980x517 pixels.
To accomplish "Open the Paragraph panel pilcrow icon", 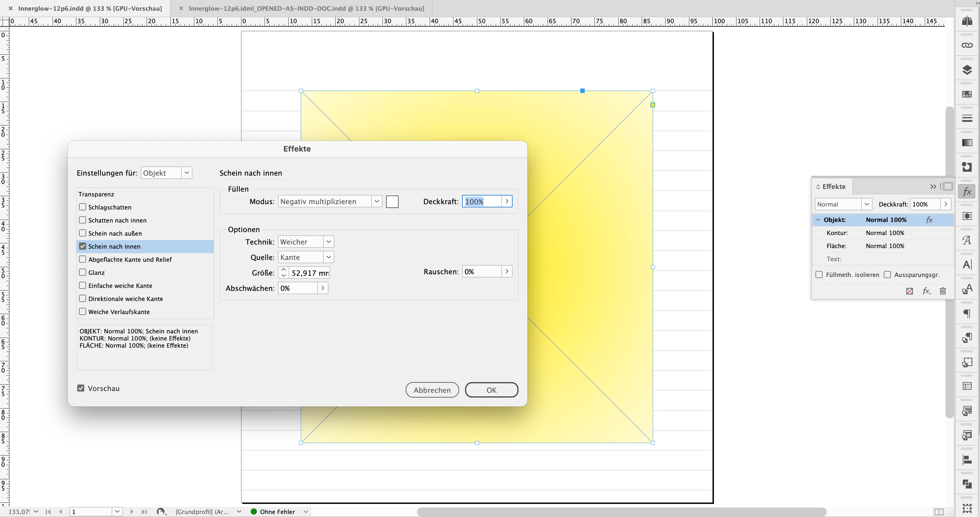I will click(x=967, y=313).
